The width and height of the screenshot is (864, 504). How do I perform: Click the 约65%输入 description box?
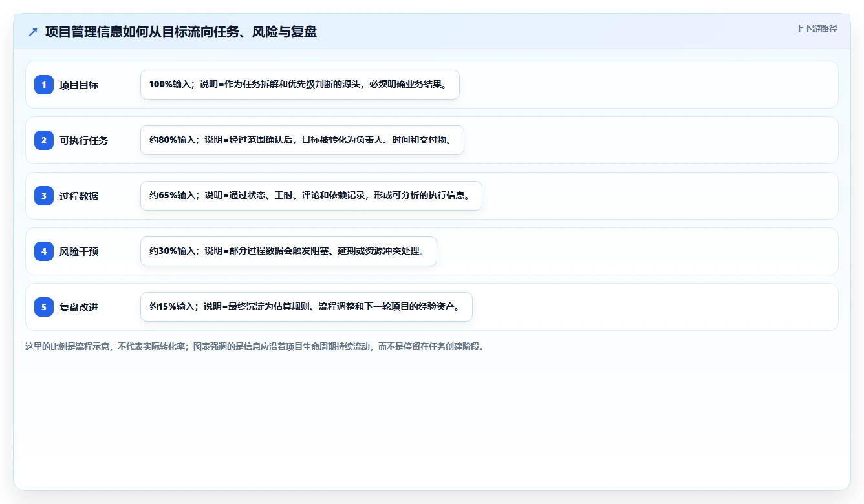pyautogui.click(x=311, y=196)
